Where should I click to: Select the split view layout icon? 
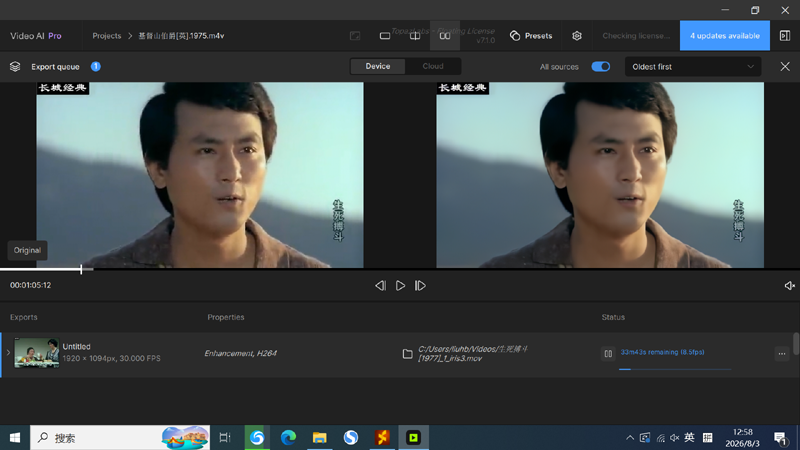coord(415,36)
